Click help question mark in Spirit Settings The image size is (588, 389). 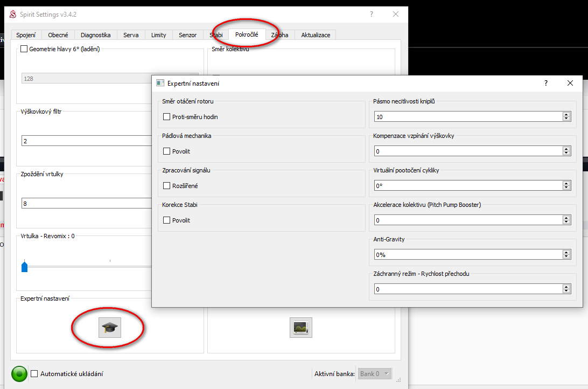point(371,15)
